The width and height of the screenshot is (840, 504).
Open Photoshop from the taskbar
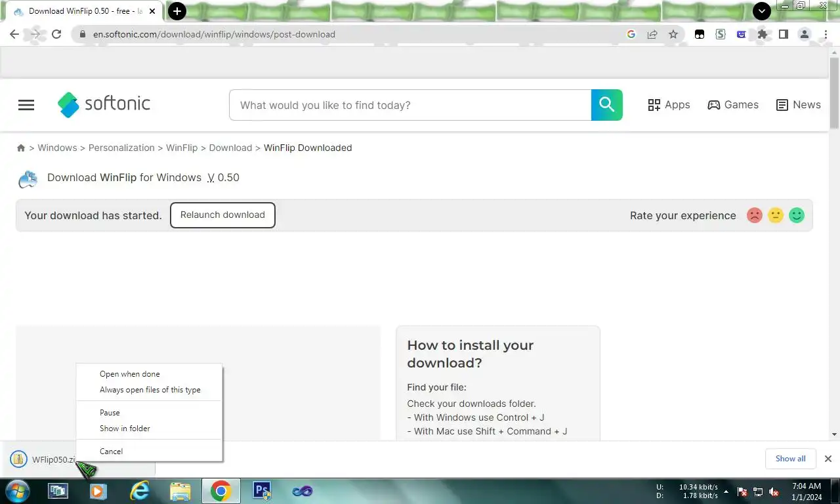[x=262, y=491]
